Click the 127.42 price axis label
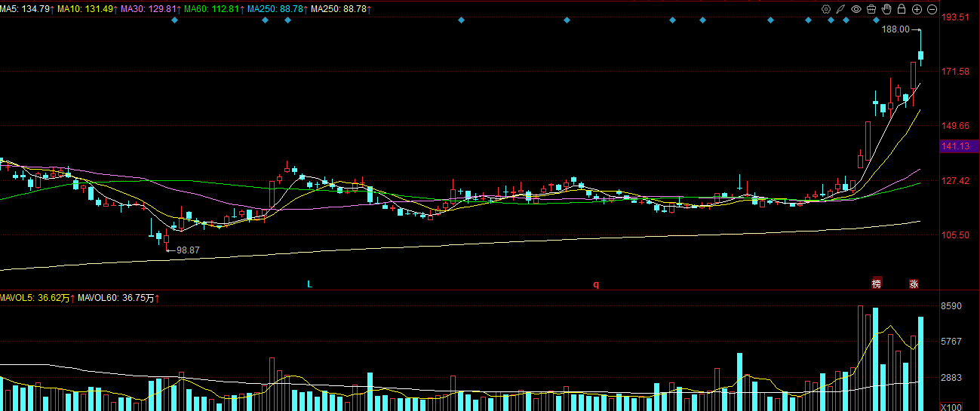Viewport: 980px width, 411px height. (955, 181)
